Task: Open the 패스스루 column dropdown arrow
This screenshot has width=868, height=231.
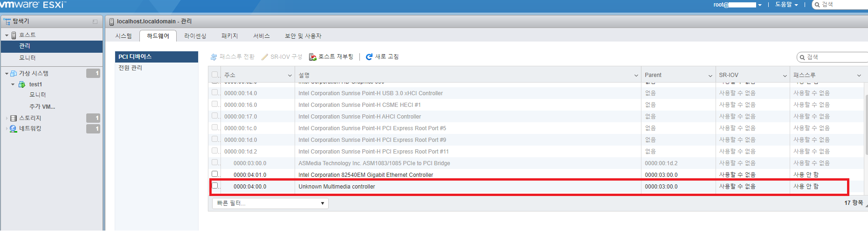Action: [x=859, y=76]
